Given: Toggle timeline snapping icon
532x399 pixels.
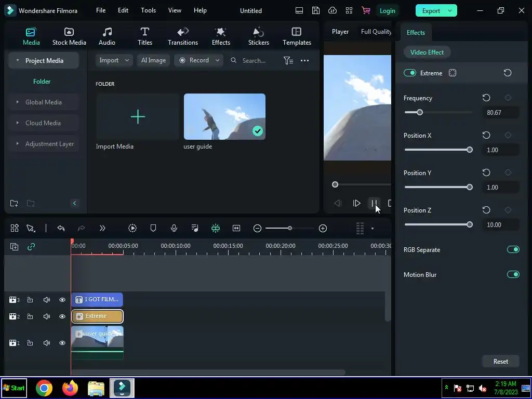Looking at the screenshot, I should [216, 229].
